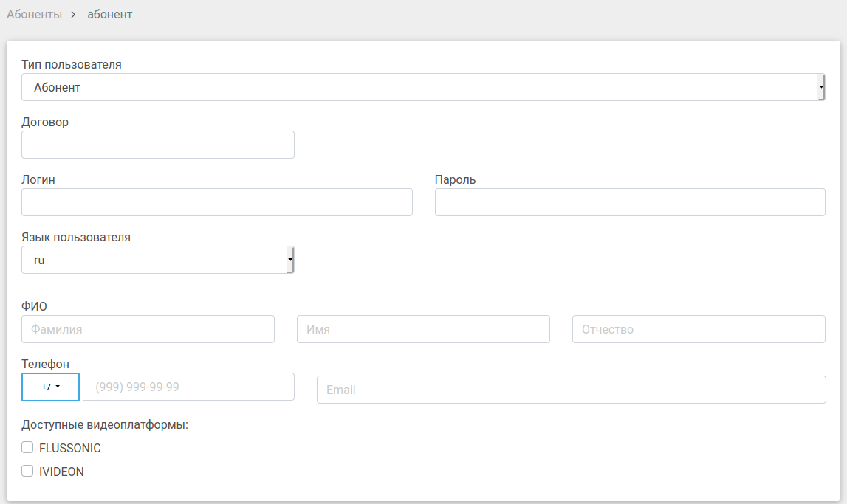Click the FLUSSONIC label text

70,448
